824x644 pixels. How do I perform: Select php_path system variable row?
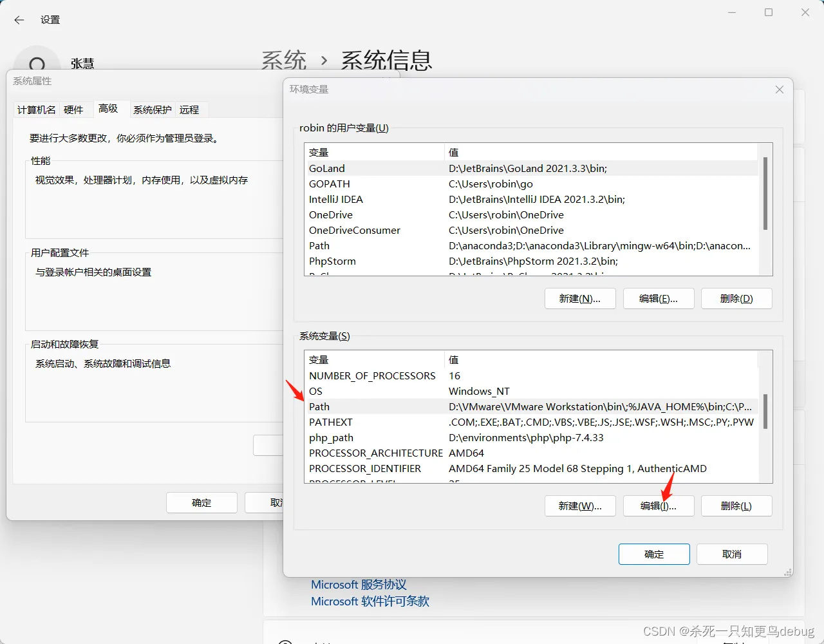[x=532, y=437]
